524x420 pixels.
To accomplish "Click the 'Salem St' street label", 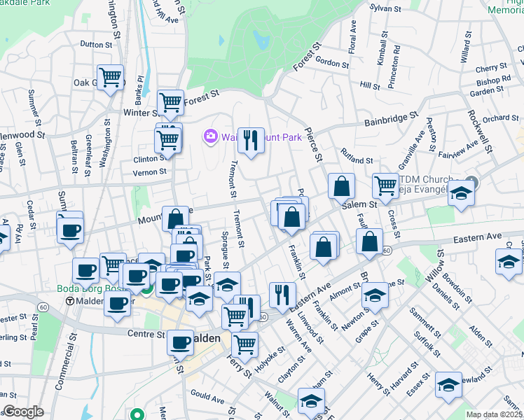I will click(x=359, y=205).
